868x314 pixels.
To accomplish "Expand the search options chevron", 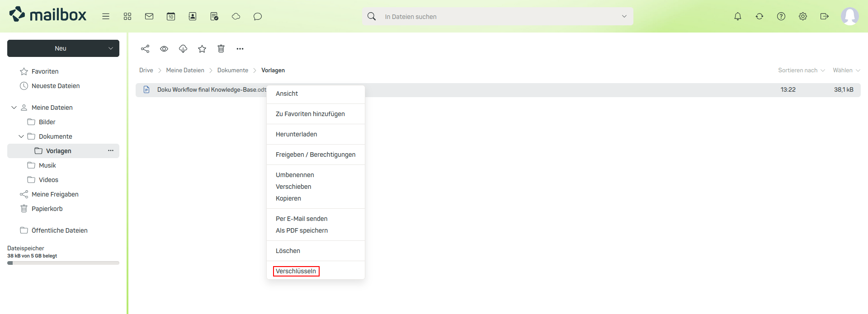I will [x=624, y=16].
